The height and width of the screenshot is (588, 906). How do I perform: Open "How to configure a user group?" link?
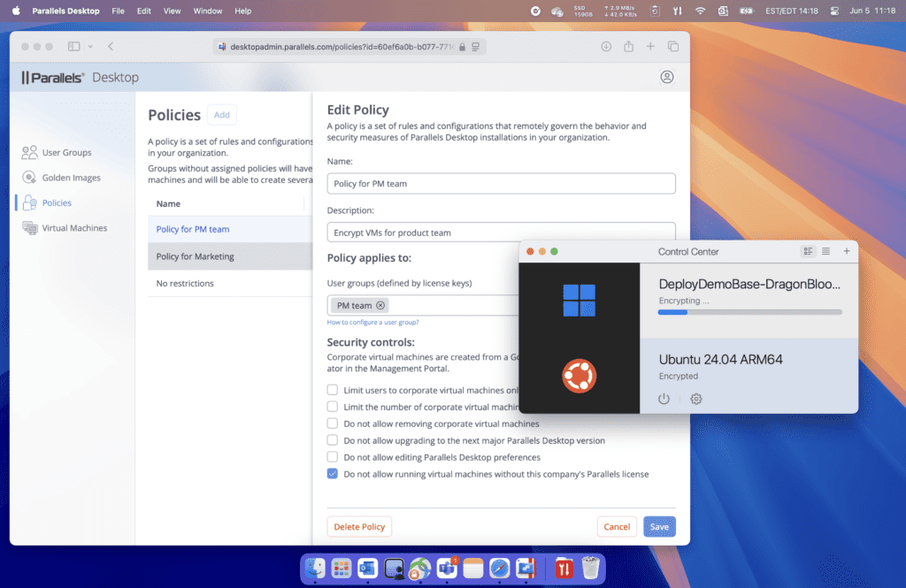[375, 322]
